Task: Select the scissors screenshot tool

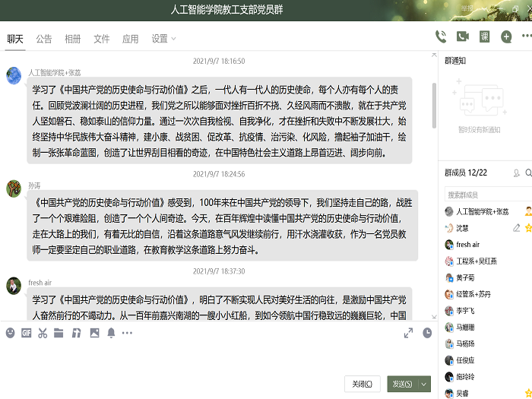Action: pyautogui.click(x=43, y=333)
